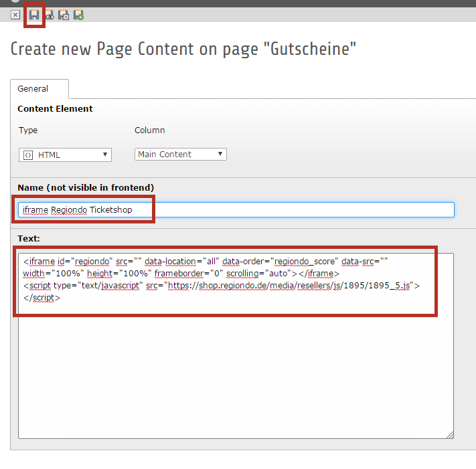Expand the Column dropdown showing Main Content

pos(180,155)
